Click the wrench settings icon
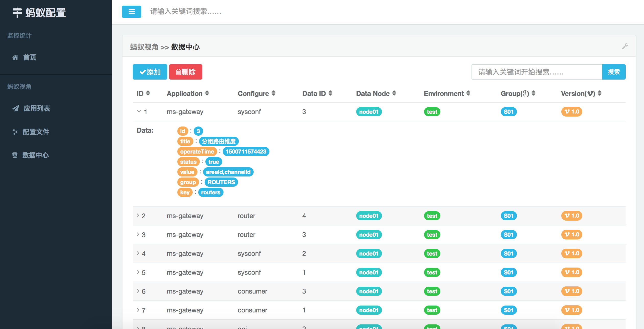Screen dimensions: 644x329 tap(625, 46)
